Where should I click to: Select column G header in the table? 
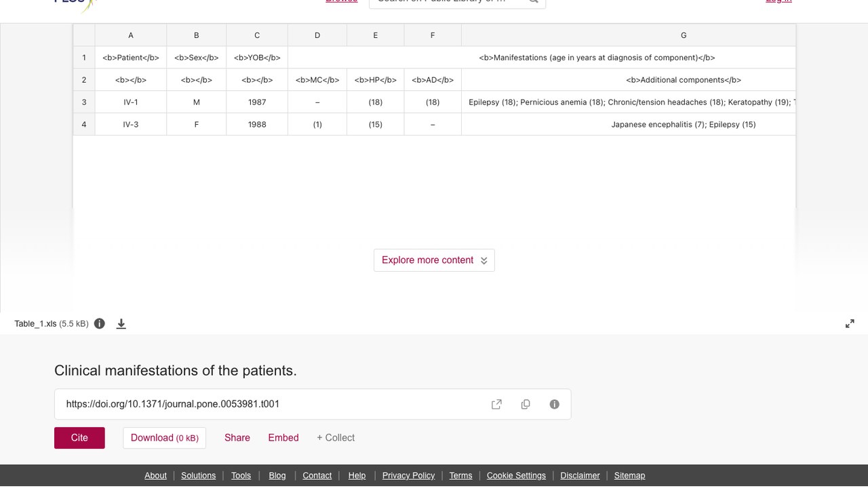coord(629,35)
